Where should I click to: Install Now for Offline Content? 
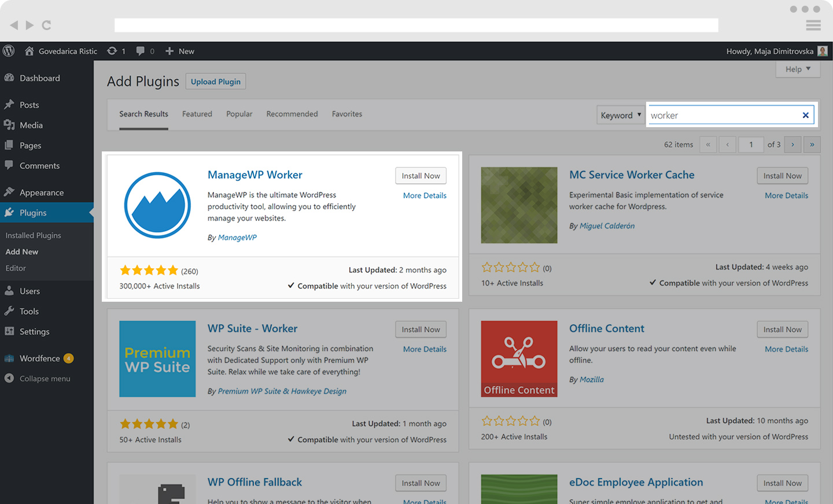(x=782, y=329)
